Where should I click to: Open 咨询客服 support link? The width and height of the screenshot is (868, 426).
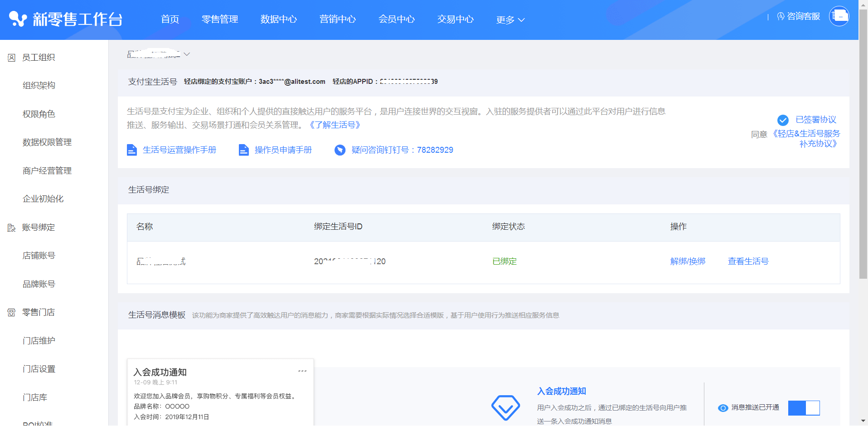803,16
